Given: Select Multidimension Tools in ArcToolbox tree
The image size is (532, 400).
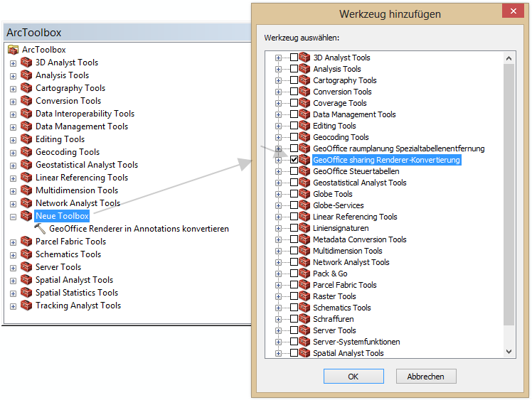Looking at the screenshot, I should coord(77,190).
